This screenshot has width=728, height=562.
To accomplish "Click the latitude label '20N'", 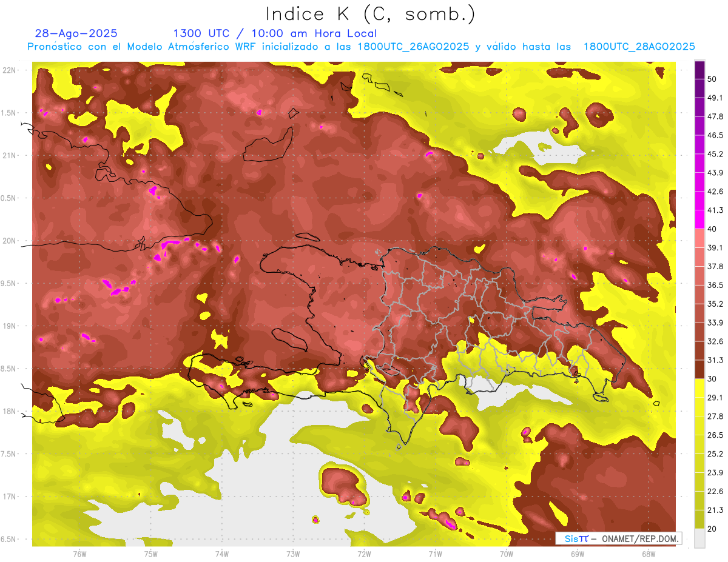I will 8,241.
